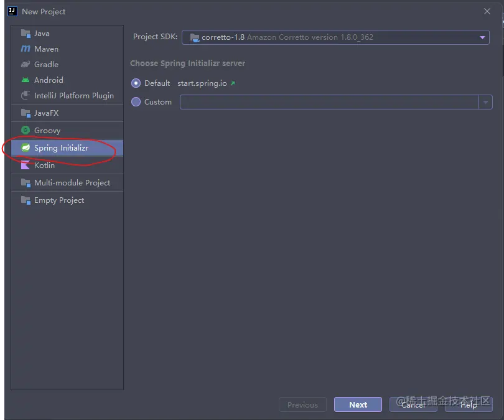Close the New Project dialog
The width and height of the screenshot is (504, 420).
point(487,11)
